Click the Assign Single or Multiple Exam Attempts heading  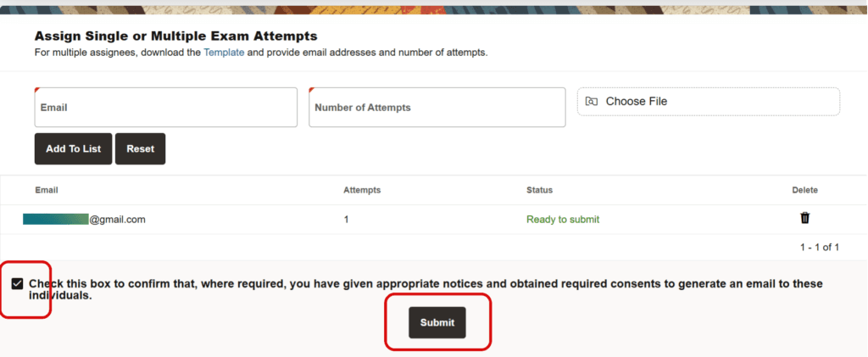coord(175,36)
